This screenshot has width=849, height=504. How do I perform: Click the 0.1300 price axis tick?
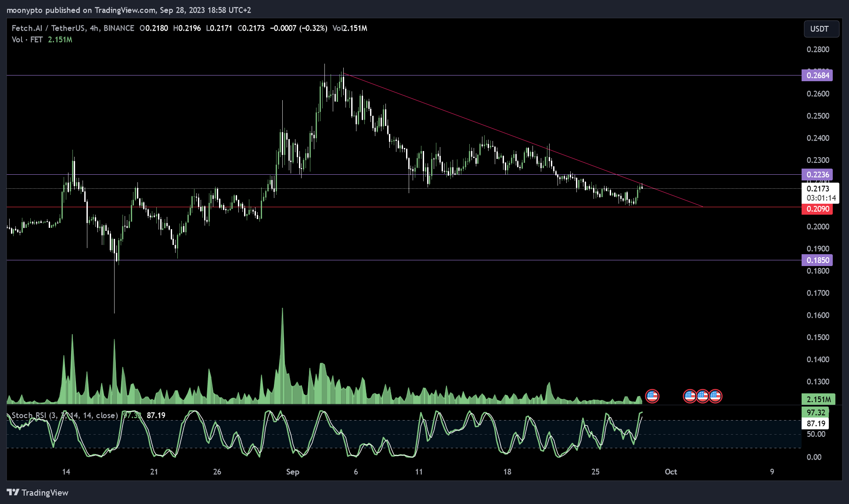pyautogui.click(x=818, y=382)
